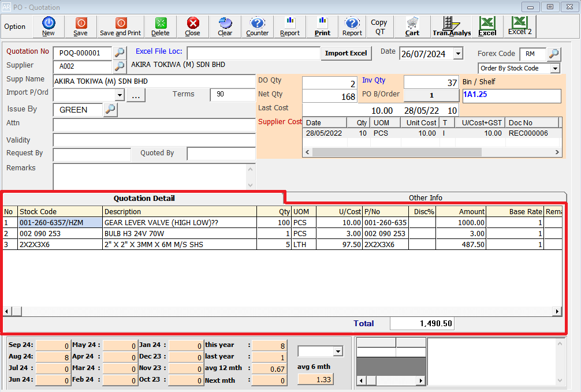Choose Save and Print in the toolbar
Viewport: 581px width, 392px height.
point(121,27)
